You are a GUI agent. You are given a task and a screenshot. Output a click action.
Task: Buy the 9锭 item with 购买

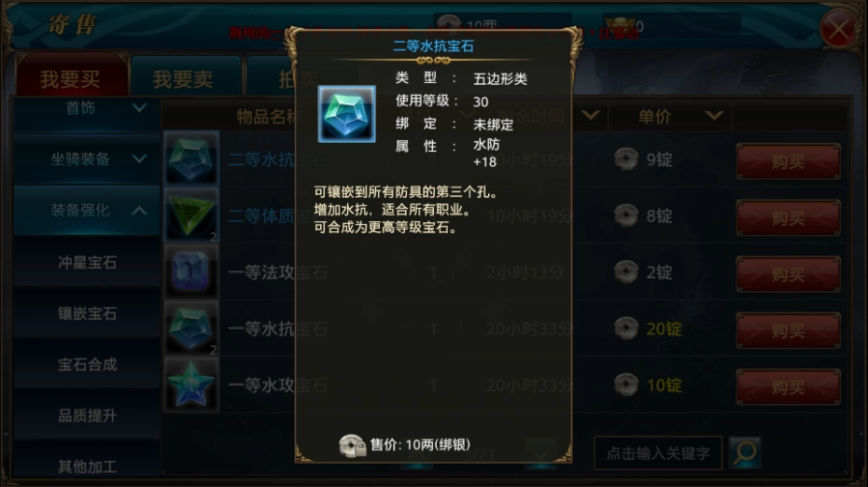(788, 161)
